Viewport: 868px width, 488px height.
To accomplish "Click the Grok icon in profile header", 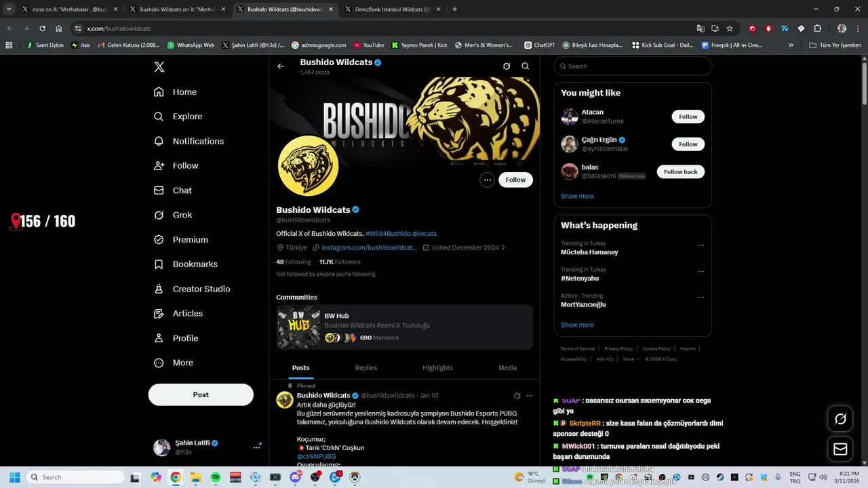I will click(x=507, y=66).
